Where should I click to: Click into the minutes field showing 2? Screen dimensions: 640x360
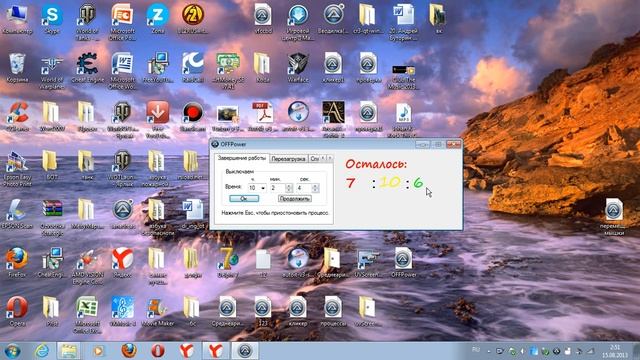(278, 188)
